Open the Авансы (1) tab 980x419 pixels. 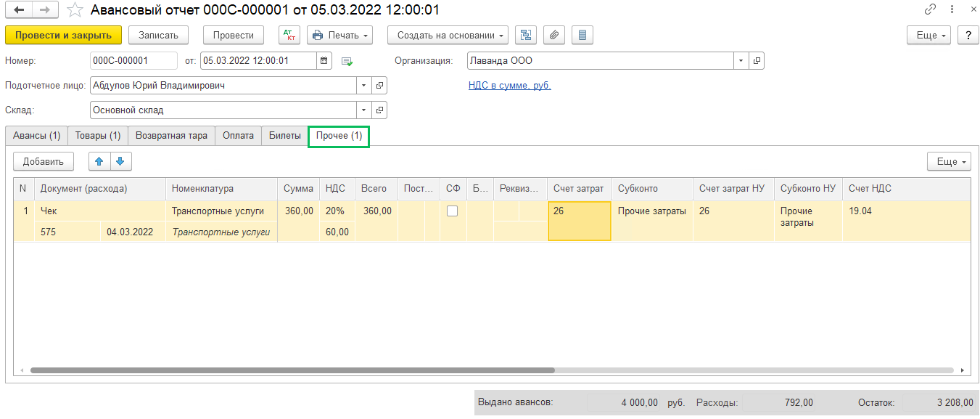36,136
